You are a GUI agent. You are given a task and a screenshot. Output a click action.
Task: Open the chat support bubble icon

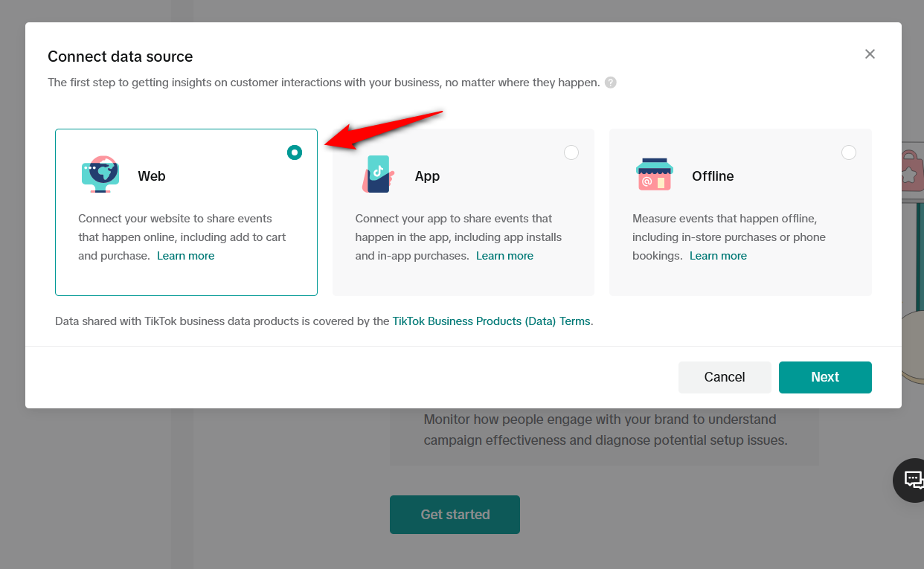click(912, 480)
